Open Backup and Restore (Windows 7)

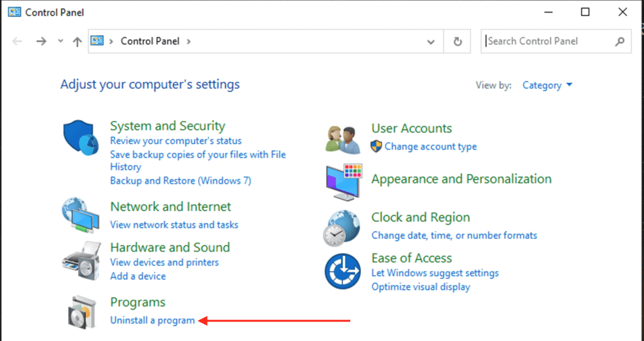[x=180, y=181]
